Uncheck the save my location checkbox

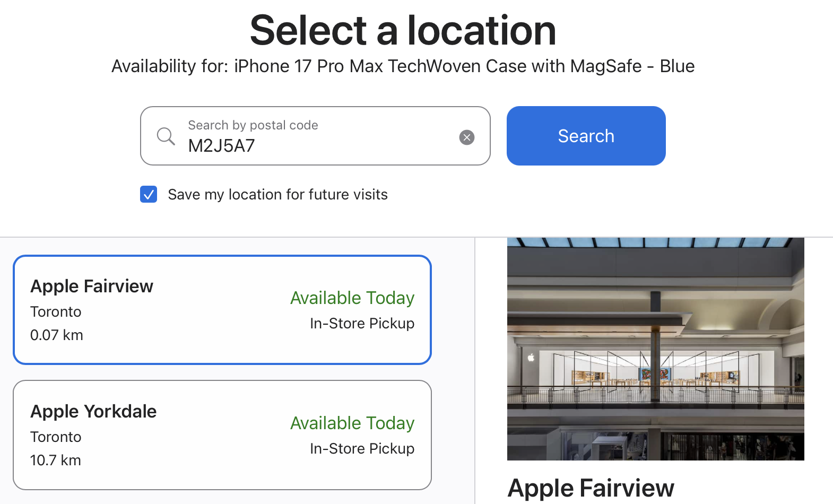pos(149,194)
